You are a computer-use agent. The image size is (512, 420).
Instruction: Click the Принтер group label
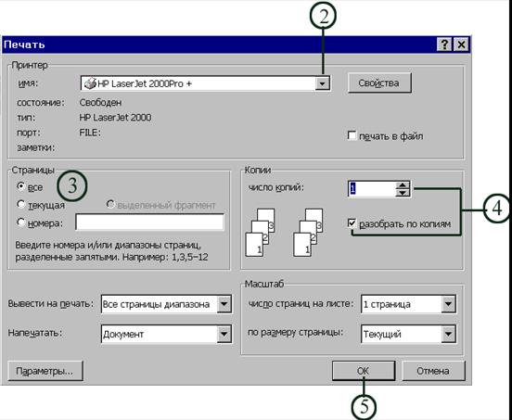[x=30, y=65]
